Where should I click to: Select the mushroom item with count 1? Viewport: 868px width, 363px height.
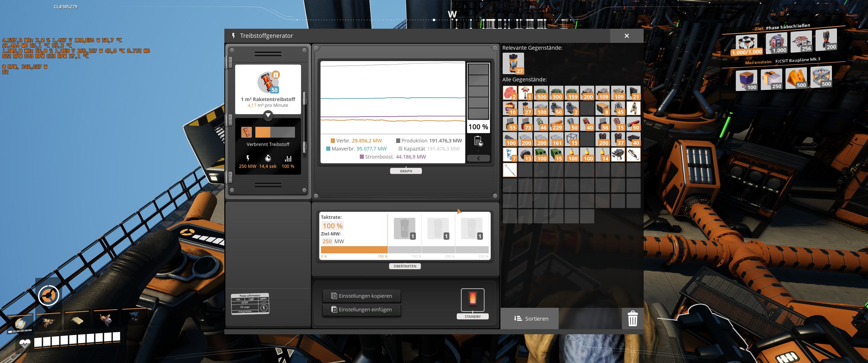pyautogui.click(x=525, y=93)
